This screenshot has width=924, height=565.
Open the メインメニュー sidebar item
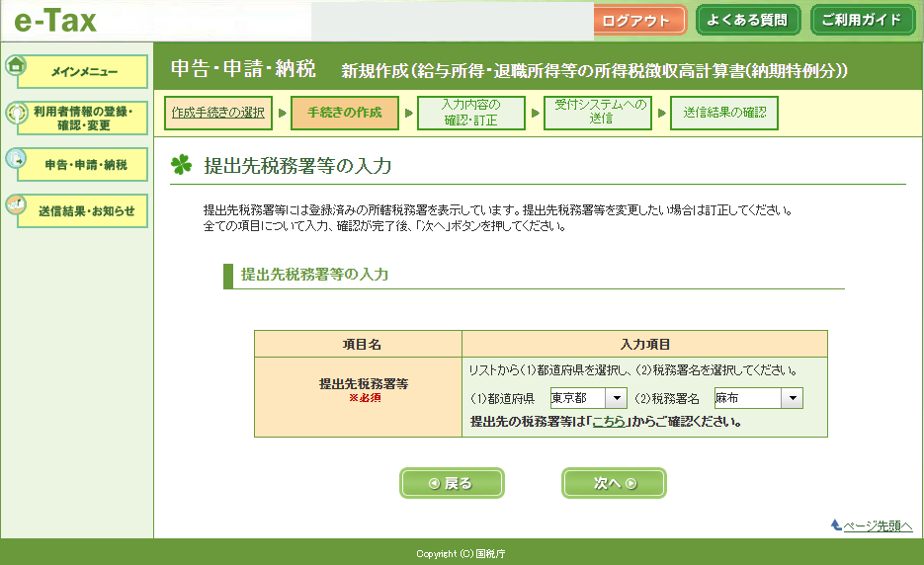click(x=82, y=72)
